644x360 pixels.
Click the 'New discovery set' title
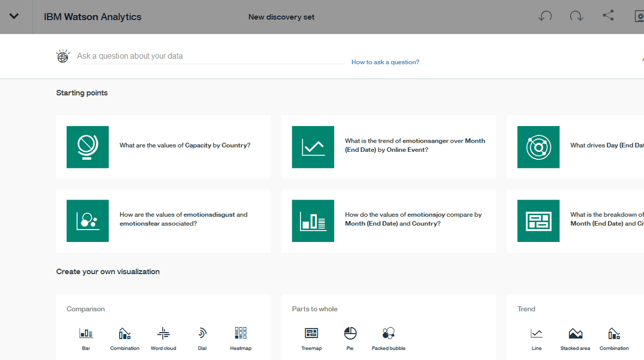point(281,17)
